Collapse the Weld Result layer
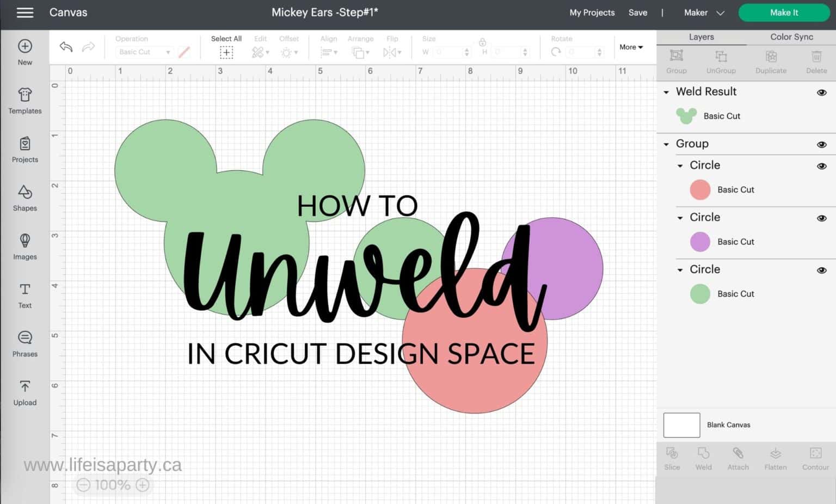 [666, 93]
